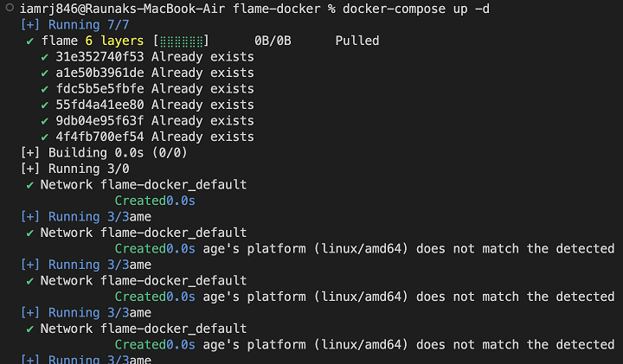Screen dimensions: 623x364
Task: Click the flame layers pull progress bar
Action: (x=181, y=41)
